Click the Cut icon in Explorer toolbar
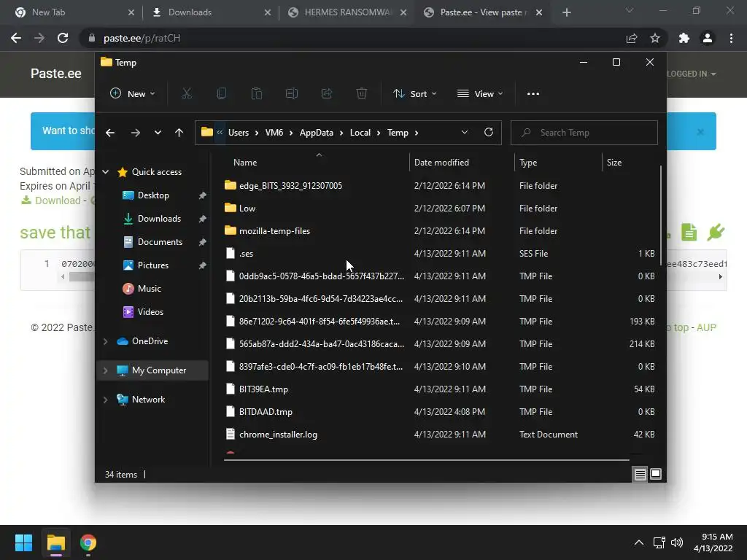The image size is (747, 560). pyautogui.click(x=187, y=94)
